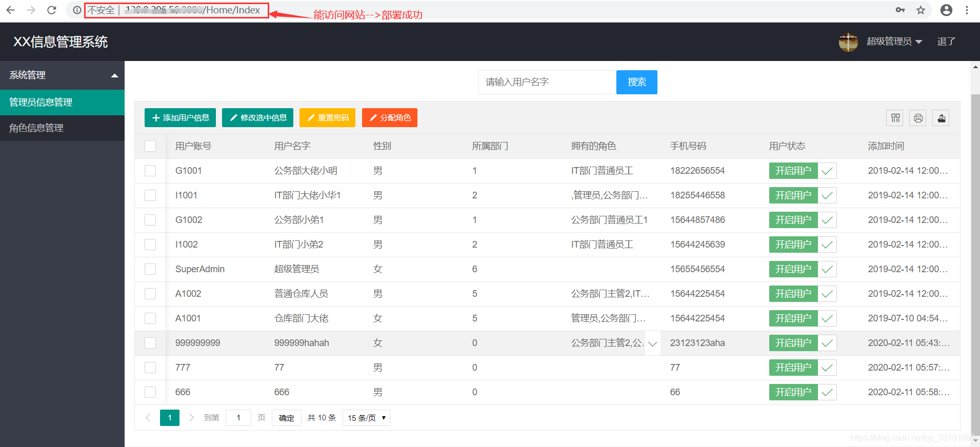This screenshot has height=447, width=980.
Task: Go to previous page arrow in pagination
Action: tap(148, 418)
